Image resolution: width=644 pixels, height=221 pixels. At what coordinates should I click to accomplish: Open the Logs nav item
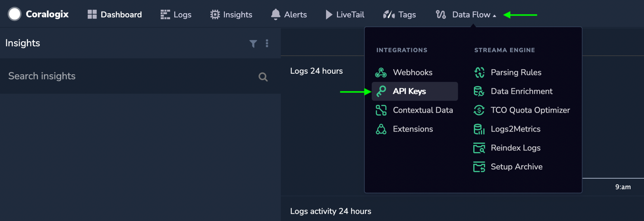pyautogui.click(x=182, y=15)
